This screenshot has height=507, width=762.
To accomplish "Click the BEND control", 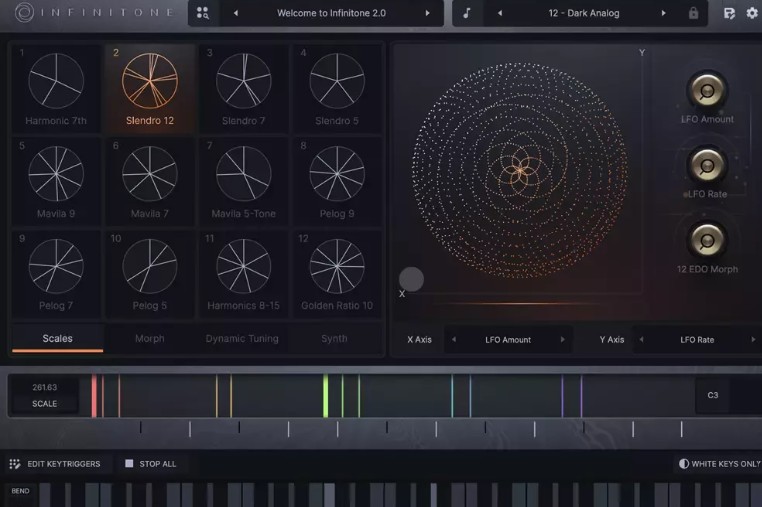I will click(x=20, y=491).
